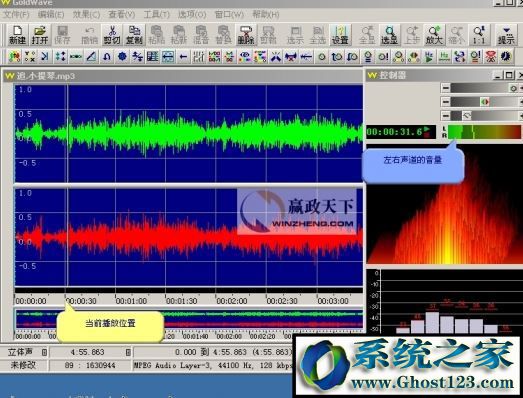Open the 提示 dropdown arrow in toolbar
The height and width of the screenshot is (398, 523).
click(506, 35)
